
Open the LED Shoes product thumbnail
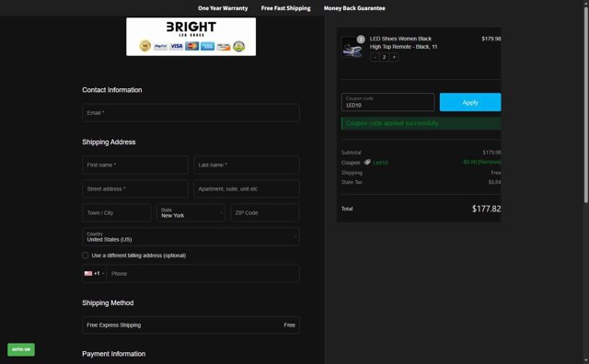[x=352, y=47]
